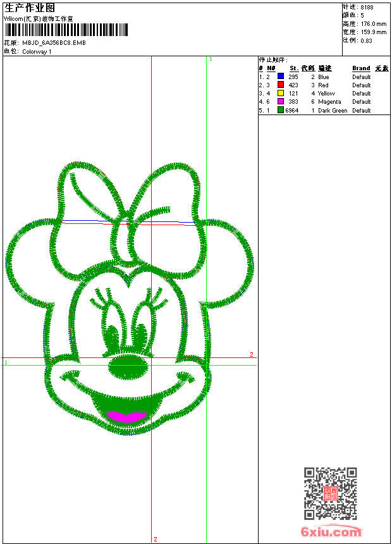
Task: Click the 'Yellow' description text
Action: pyautogui.click(x=326, y=94)
